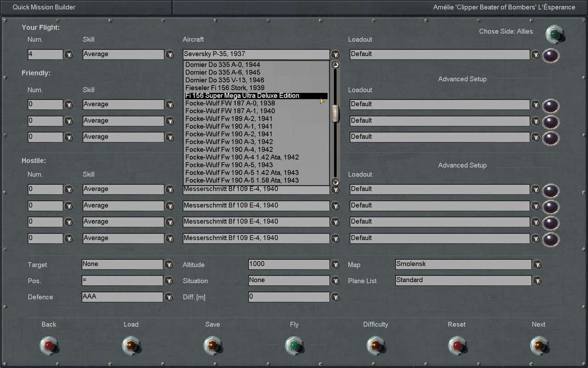588x368 pixels.
Task: Open first Hostile Num. dropdown arrow
Action: [x=68, y=190]
